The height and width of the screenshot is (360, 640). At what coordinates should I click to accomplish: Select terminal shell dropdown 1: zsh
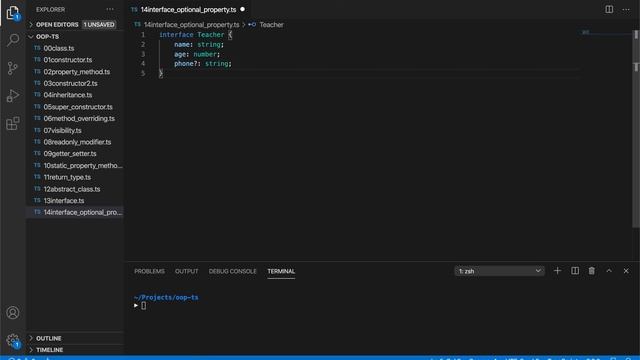[499, 271]
